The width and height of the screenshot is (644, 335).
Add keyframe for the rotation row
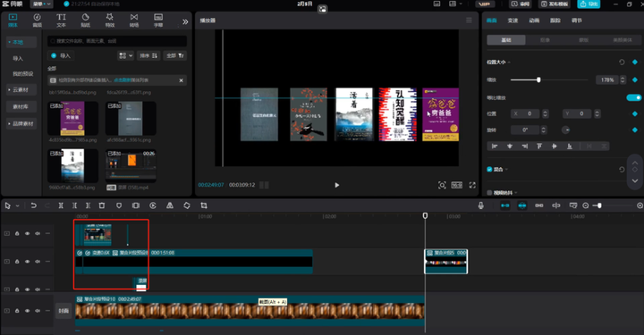(635, 130)
